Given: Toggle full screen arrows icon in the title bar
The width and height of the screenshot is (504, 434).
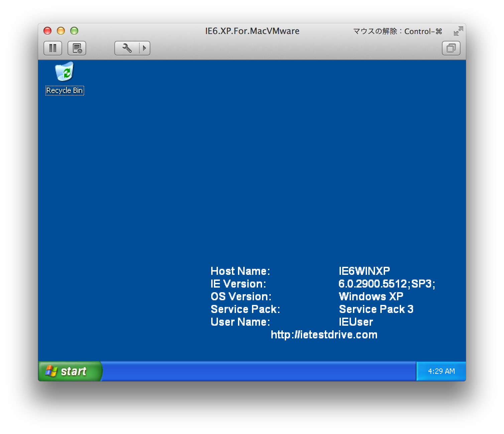Looking at the screenshot, I should (458, 31).
